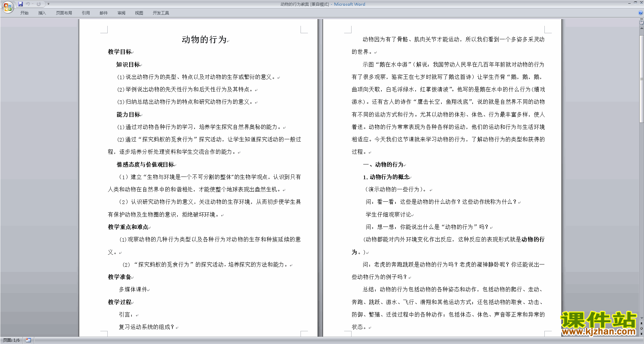644x344 pixels.
Task: Open the 视图 ribbon tab
Action: (x=139, y=13)
